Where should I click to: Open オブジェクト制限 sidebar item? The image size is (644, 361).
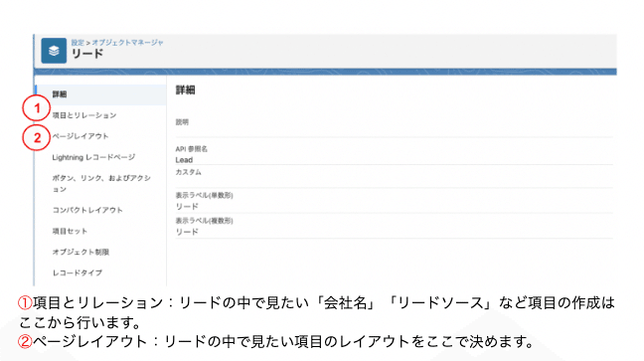point(80,252)
